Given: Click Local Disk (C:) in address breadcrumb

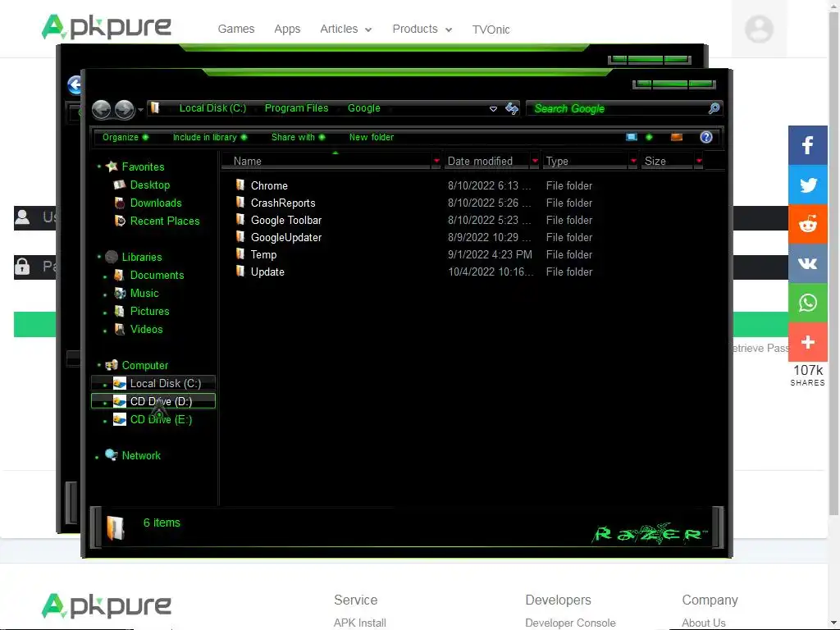Looking at the screenshot, I should [212, 108].
